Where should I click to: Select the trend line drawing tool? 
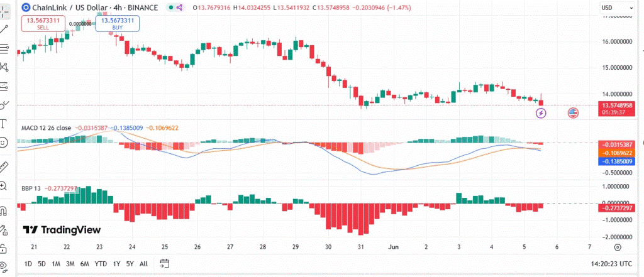click(4, 29)
